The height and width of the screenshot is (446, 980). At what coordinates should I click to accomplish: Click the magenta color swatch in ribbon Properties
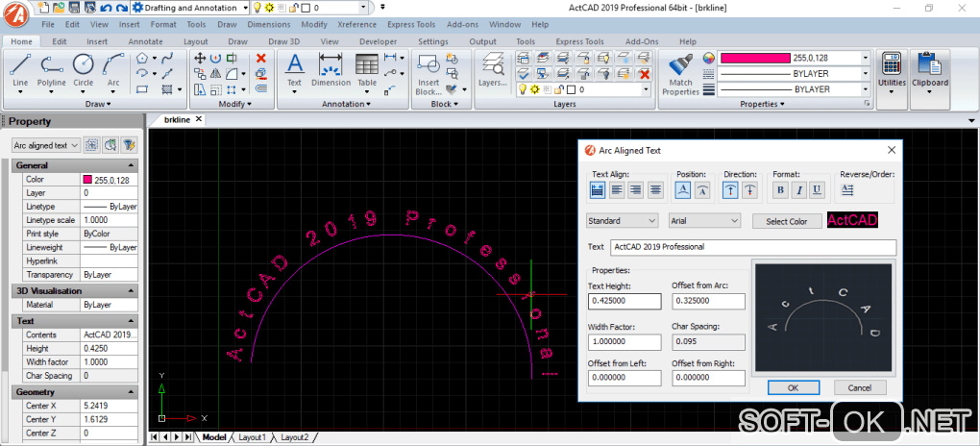[x=755, y=59]
